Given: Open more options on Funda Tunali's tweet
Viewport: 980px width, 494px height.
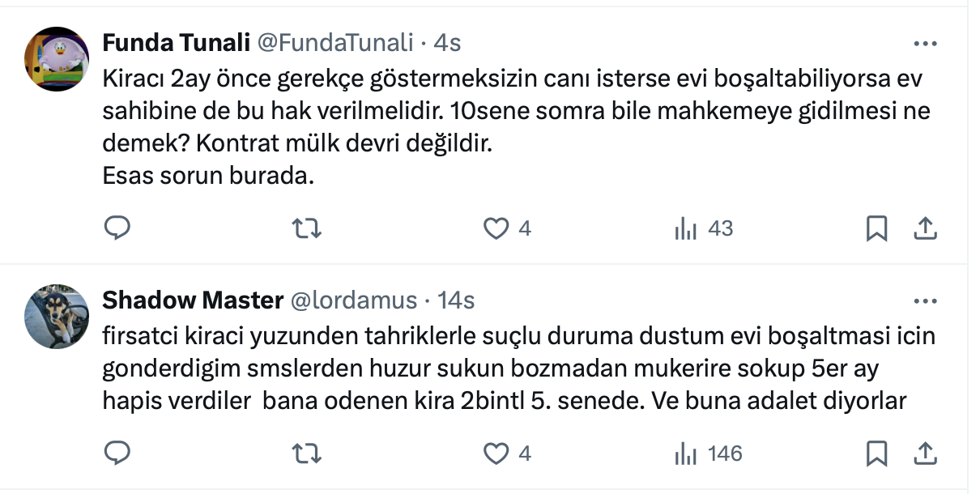Looking at the screenshot, I should (925, 44).
